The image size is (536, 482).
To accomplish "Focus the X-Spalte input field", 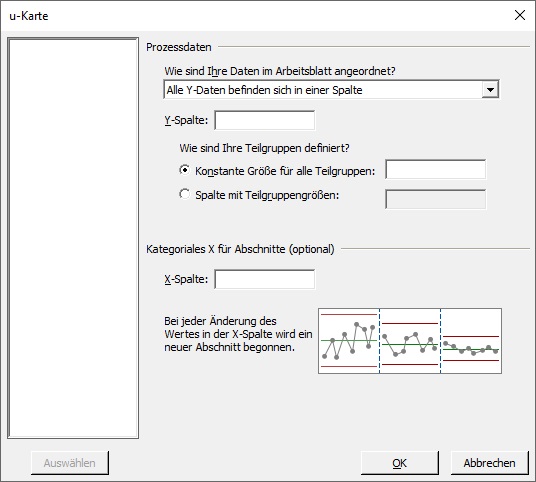I will coord(265,279).
